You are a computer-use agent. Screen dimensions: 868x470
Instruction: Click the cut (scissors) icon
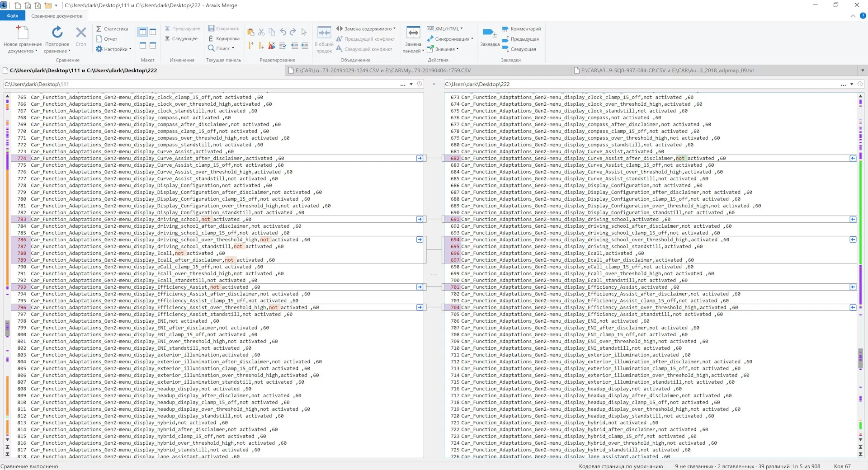(x=261, y=32)
